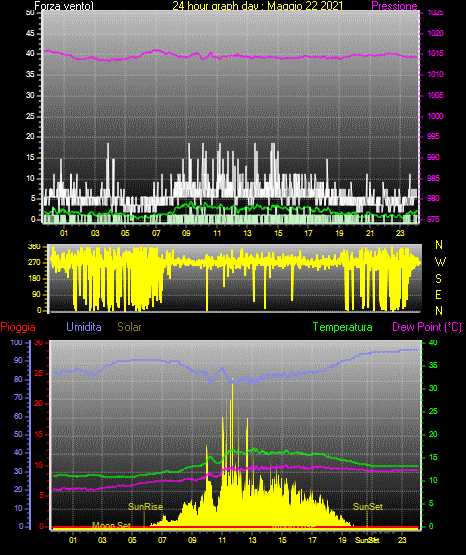
Task: Select the red 'Pioggia' legend label
Action: click(18, 327)
